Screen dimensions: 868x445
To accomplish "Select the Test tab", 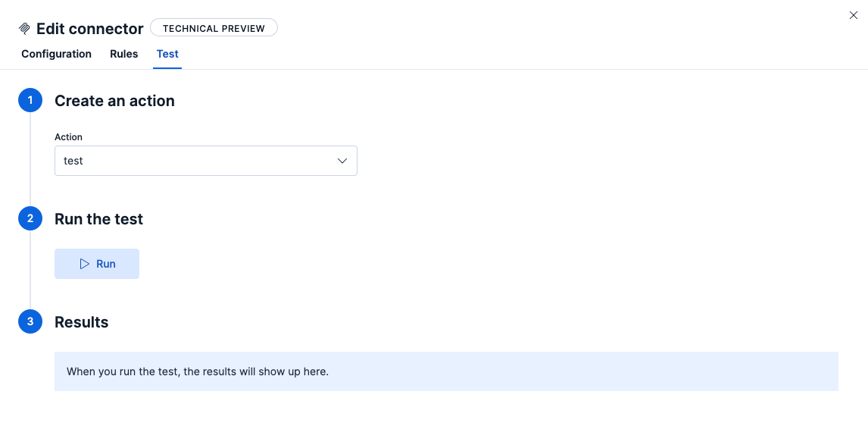I will 167,54.
